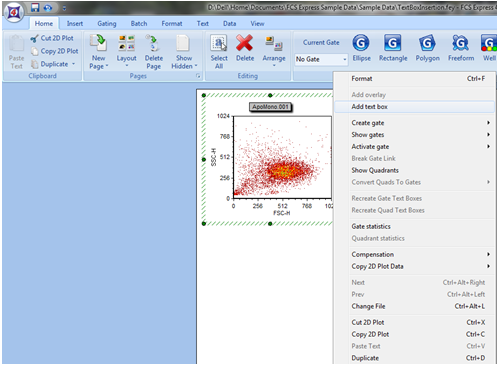The height and width of the screenshot is (365, 497).
Task: Select the Ellipse gate tool
Action: click(x=361, y=48)
